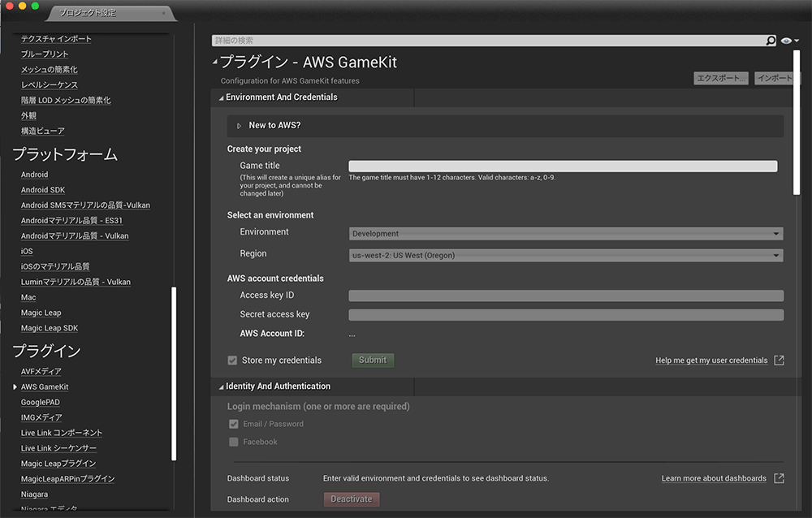This screenshot has height=518, width=812.
Task: Click the AWS GameKit arrow marker
Action: 15,387
